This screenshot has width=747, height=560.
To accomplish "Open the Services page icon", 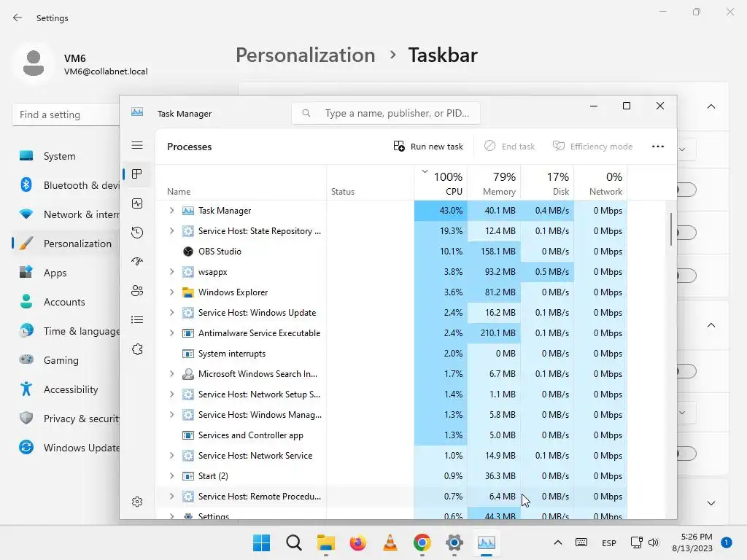I will tap(137, 349).
